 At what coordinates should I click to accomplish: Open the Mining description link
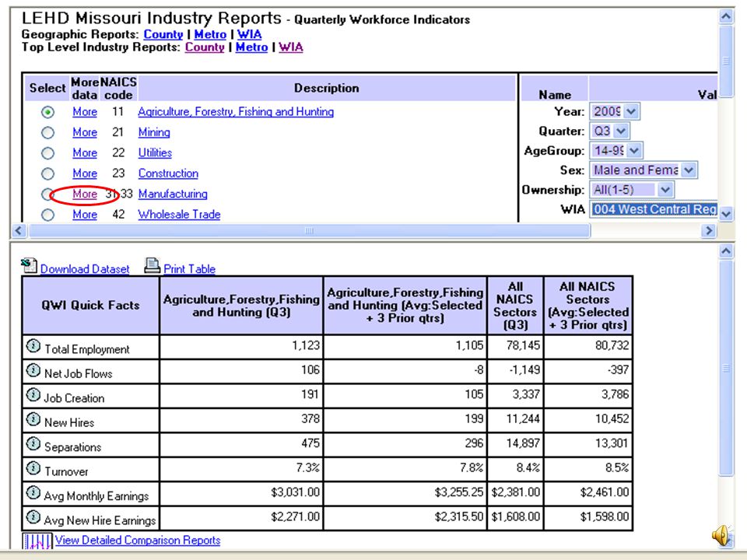[154, 132]
